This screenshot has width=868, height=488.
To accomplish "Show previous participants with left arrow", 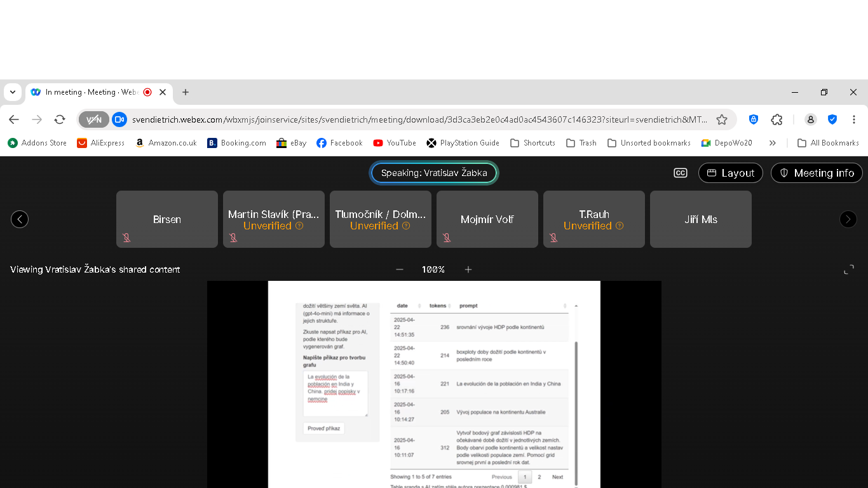I will 20,219.
